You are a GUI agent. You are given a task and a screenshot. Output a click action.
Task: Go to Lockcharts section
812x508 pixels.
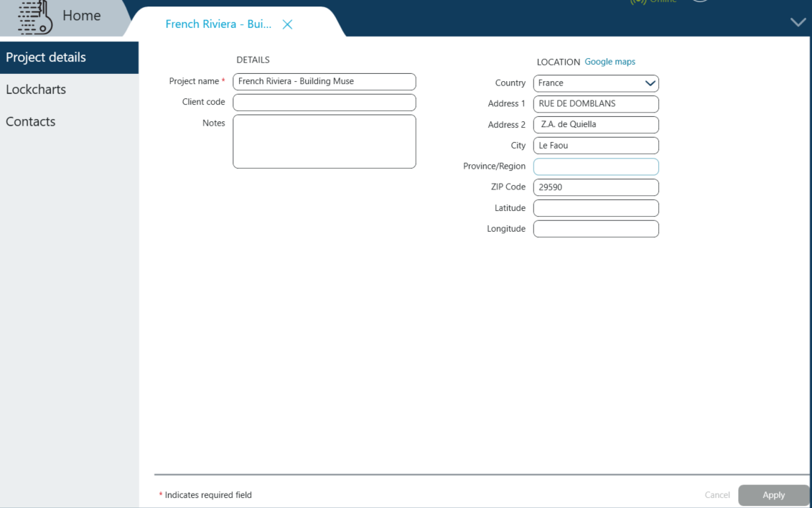pyautogui.click(x=36, y=90)
